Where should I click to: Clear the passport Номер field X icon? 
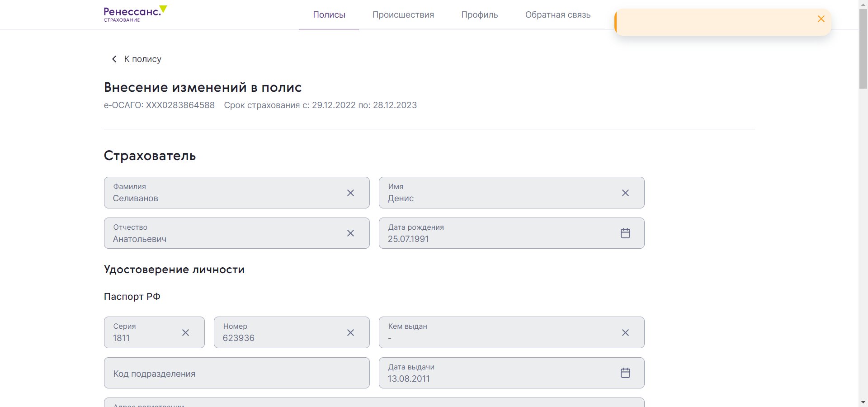click(x=350, y=333)
